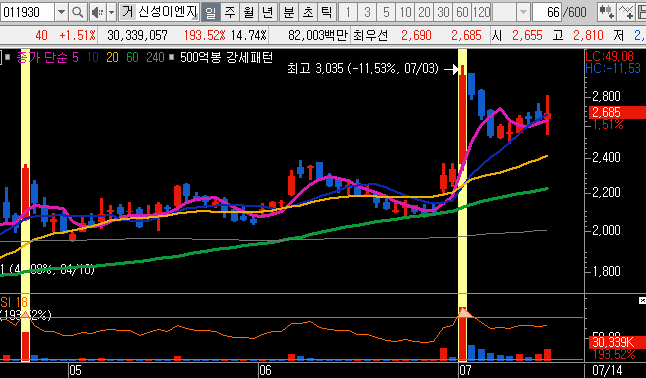Screen dimensions: 646x378
Task: Click the 14.74% value
Action: [248, 35]
